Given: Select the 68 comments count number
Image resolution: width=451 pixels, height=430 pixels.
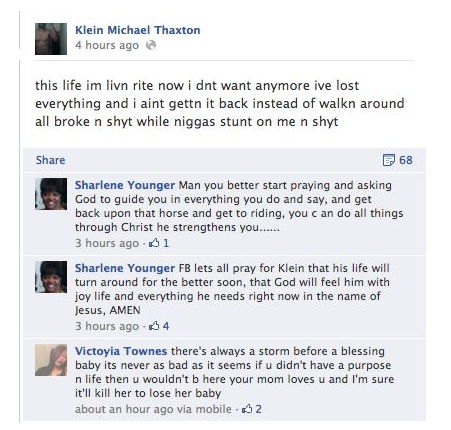Looking at the screenshot, I should tap(406, 160).
